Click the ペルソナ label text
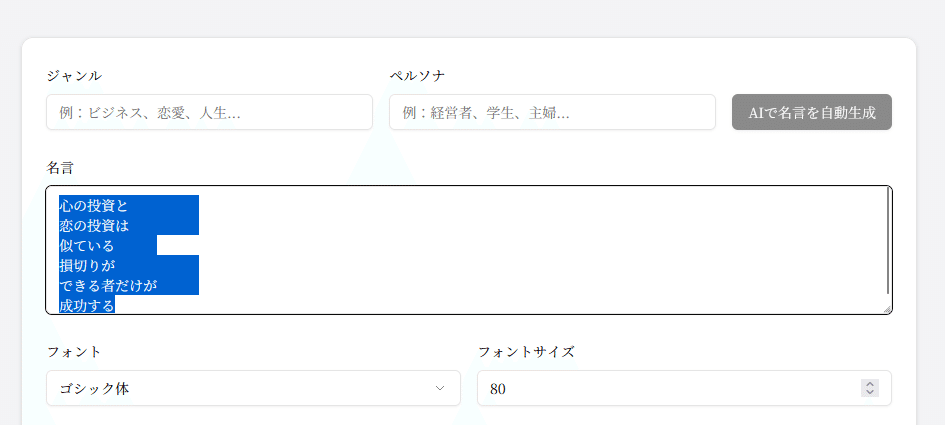 coord(417,75)
